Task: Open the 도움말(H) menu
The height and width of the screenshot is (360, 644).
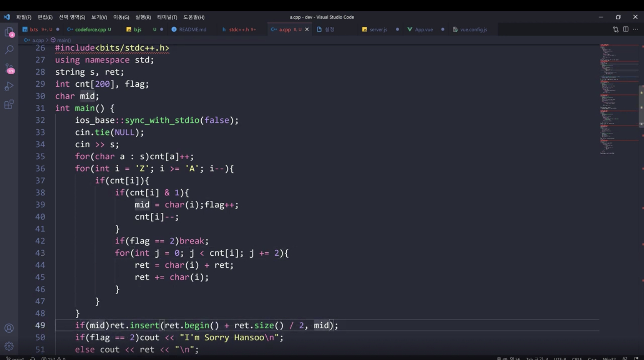Action: [x=194, y=17]
